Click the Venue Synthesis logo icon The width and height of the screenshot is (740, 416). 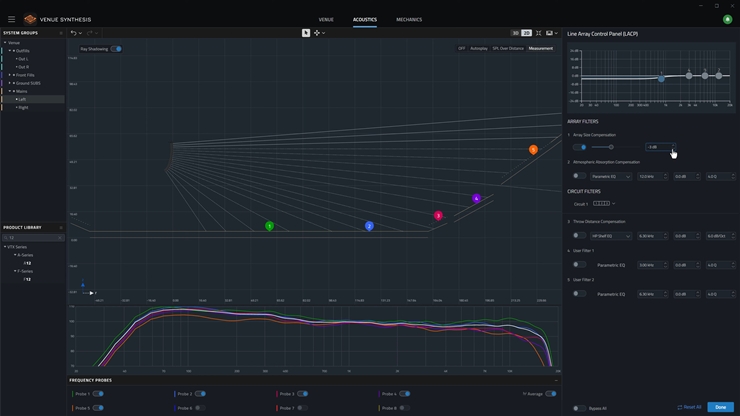30,19
